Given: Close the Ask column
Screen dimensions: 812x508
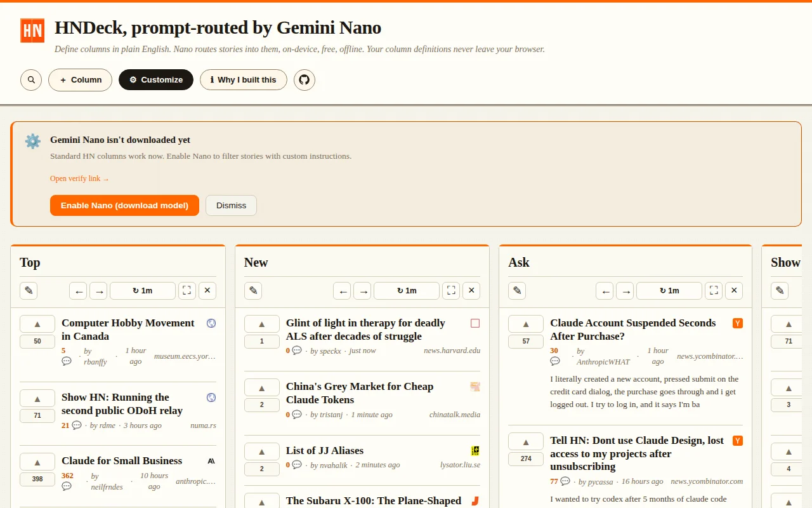Looking at the screenshot, I should coord(734,291).
